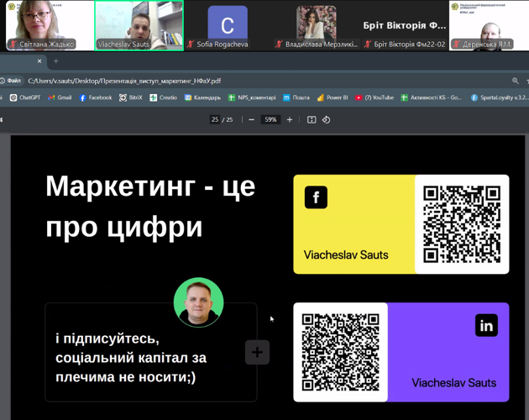The height and width of the screenshot is (420, 529).
Task: Select Sofia Rogacheva participant tile
Action: (228, 26)
